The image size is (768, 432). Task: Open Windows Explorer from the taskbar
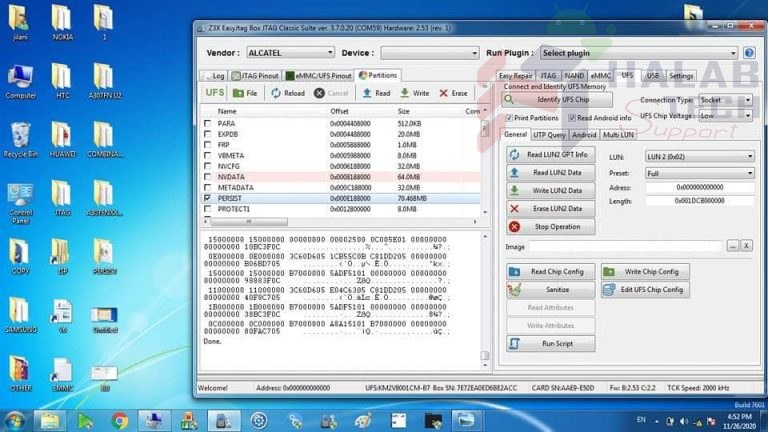(x=49, y=421)
